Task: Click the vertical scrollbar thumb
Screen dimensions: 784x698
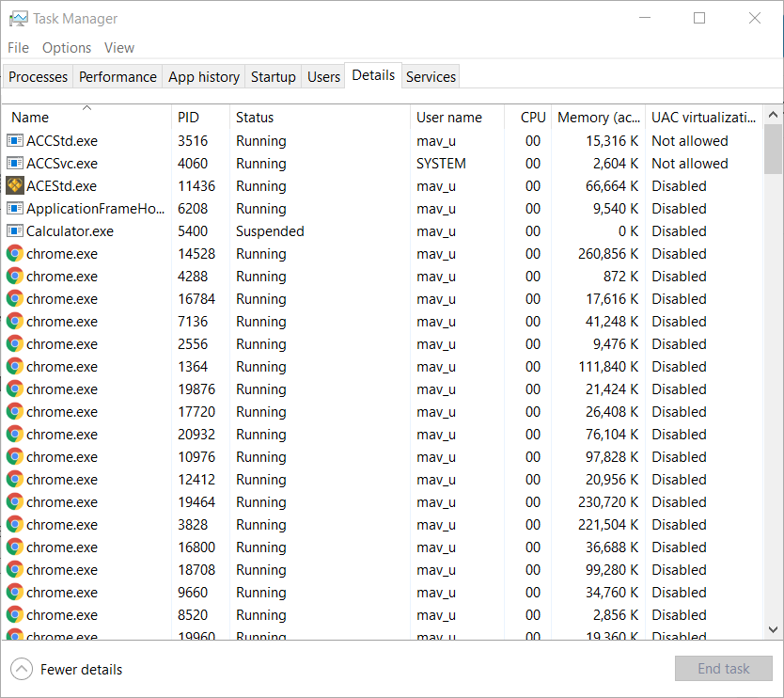Action: [773, 150]
